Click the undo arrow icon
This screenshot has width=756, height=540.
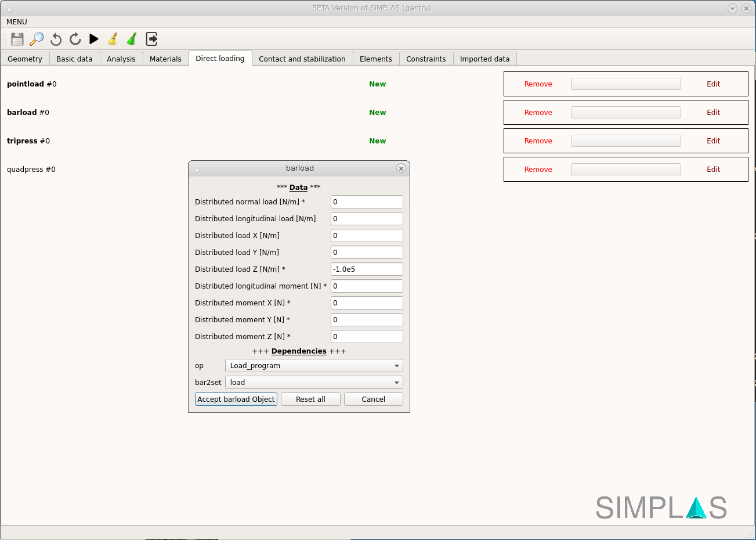pyautogui.click(x=56, y=39)
